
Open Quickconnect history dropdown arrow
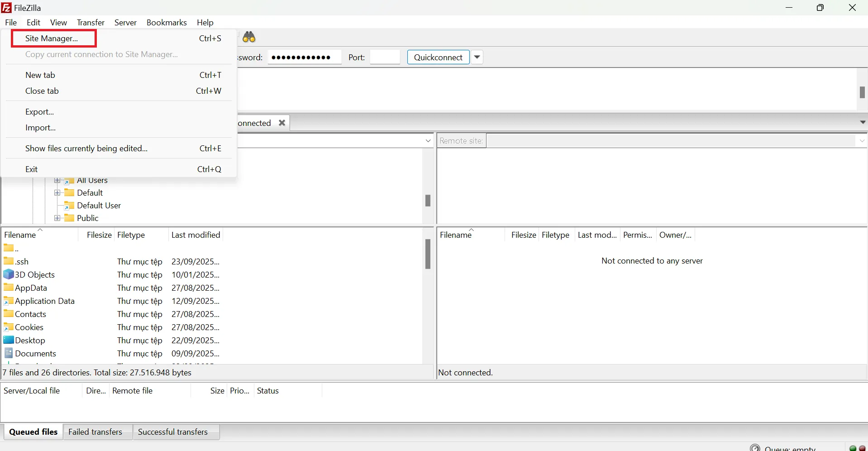477,57
